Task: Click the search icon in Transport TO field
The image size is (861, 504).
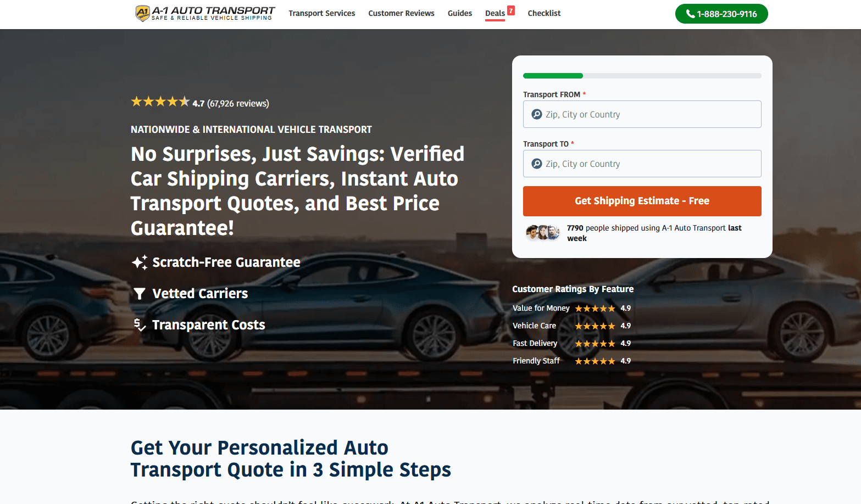Action: 537,164
